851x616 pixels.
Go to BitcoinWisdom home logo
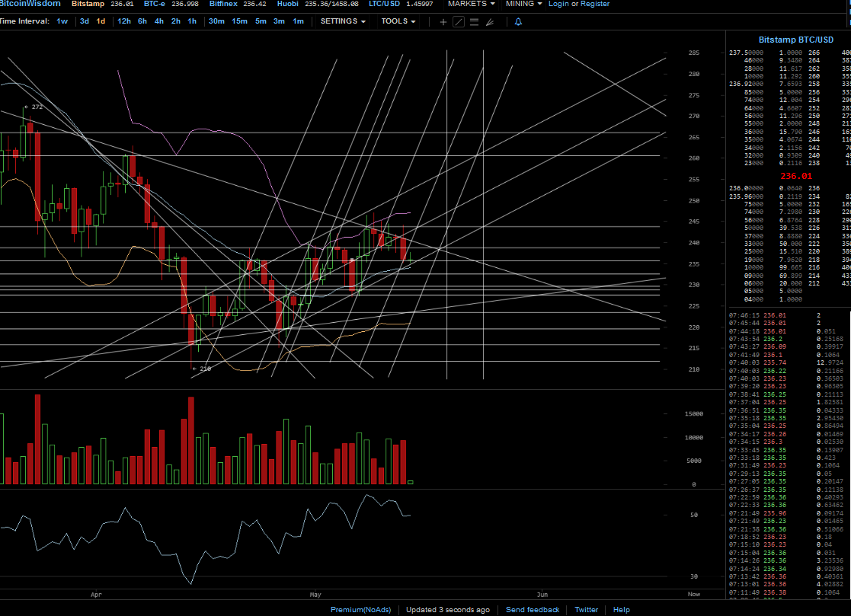tap(30, 4)
